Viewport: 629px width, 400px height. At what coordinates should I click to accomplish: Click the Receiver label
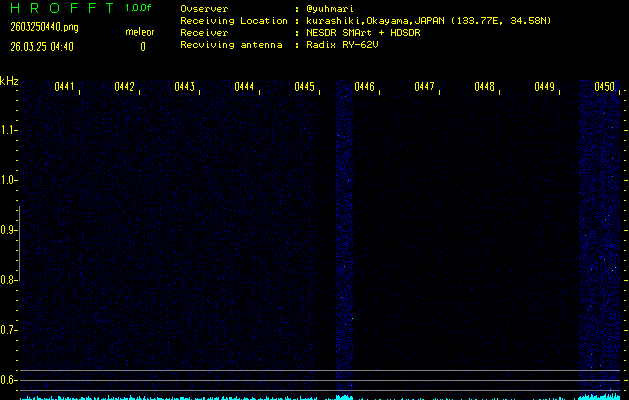[204, 33]
